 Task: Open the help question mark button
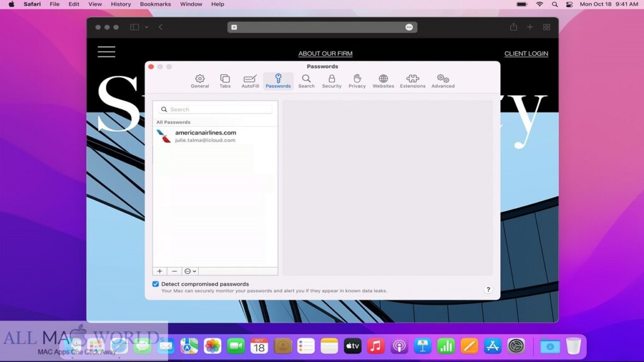[488, 289]
